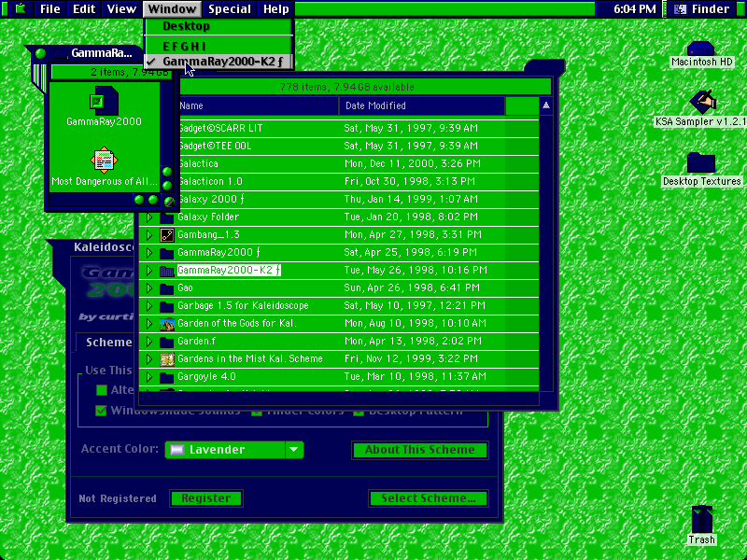
Task: Choose GammaRay2000-K2 ƒ in the Window menu
Action: point(218,62)
